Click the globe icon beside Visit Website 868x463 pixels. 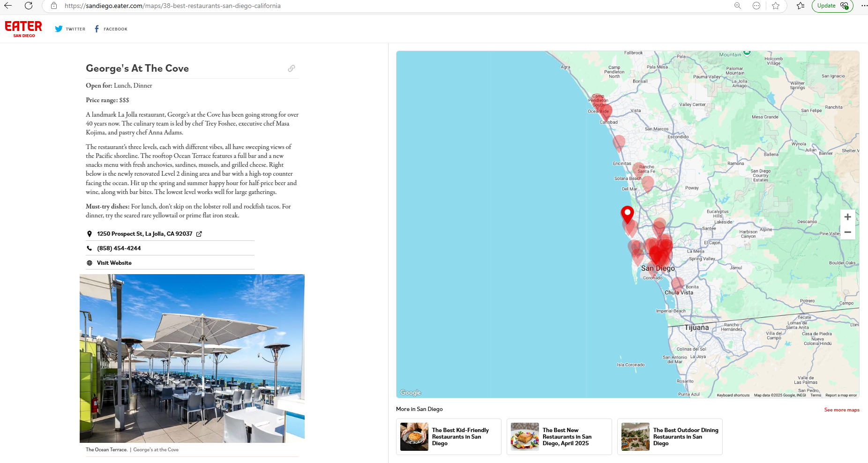[90, 263]
